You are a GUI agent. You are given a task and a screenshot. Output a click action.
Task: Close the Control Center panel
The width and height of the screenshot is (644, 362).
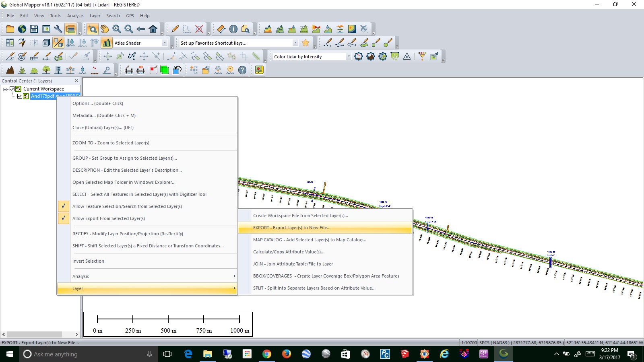tap(76, 81)
